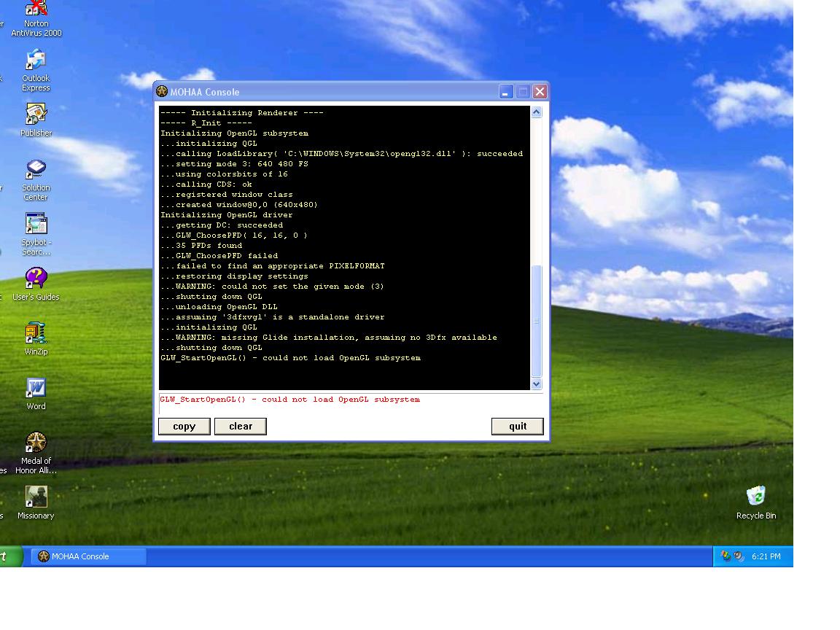Image resolution: width=840 pixels, height=630 pixels.
Task: Click line '...unloading OpenGL DLL'
Action: [219, 307]
